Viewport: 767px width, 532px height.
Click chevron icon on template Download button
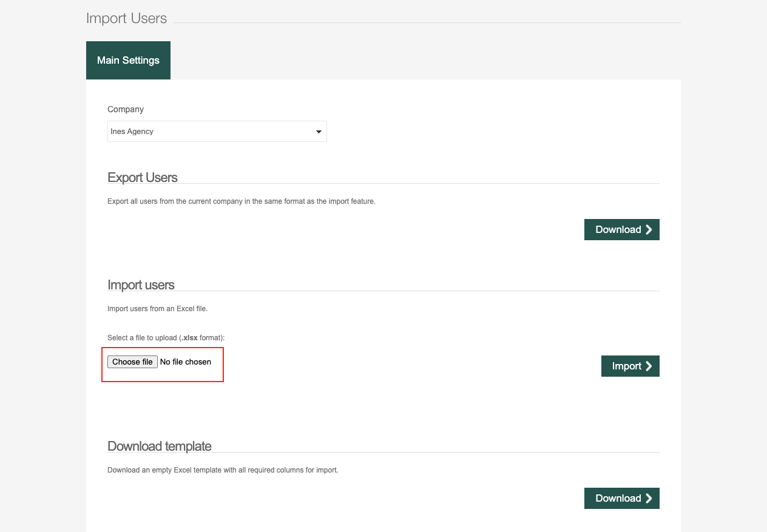(649, 498)
